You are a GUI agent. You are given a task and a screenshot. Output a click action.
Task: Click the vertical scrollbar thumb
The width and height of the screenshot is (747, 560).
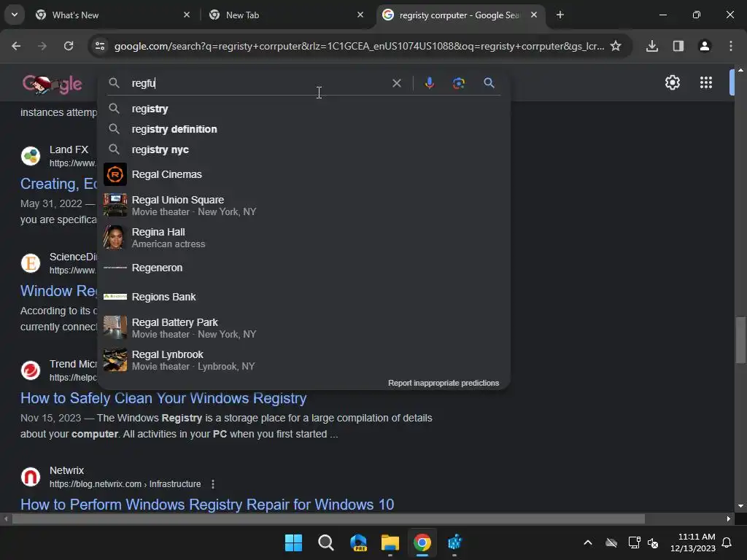(x=740, y=340)
